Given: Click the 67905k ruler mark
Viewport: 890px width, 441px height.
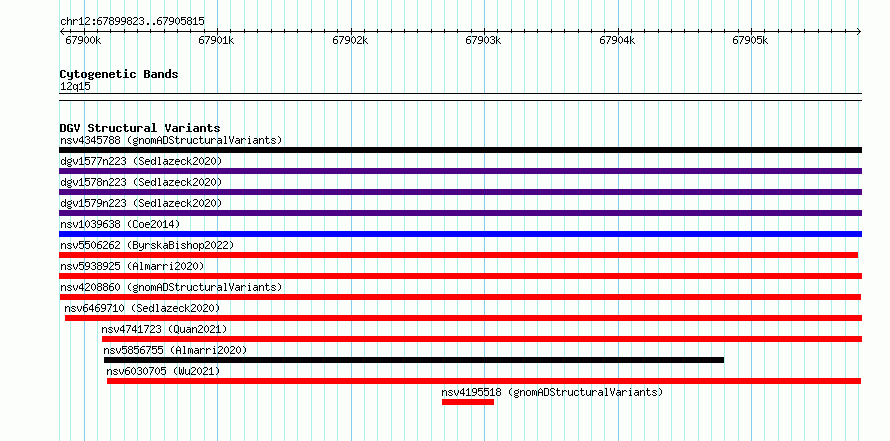Looking at the screenshot, I should (x=750, y=40).
